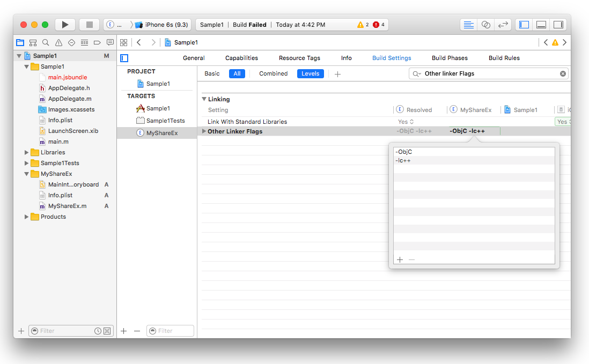Open the symbol navigator
589x364 pixels.
(x=33, y=42)
